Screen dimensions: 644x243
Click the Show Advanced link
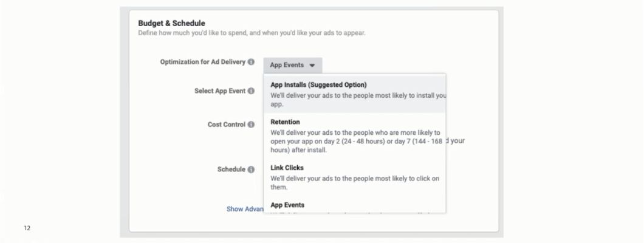pos(245,209)
